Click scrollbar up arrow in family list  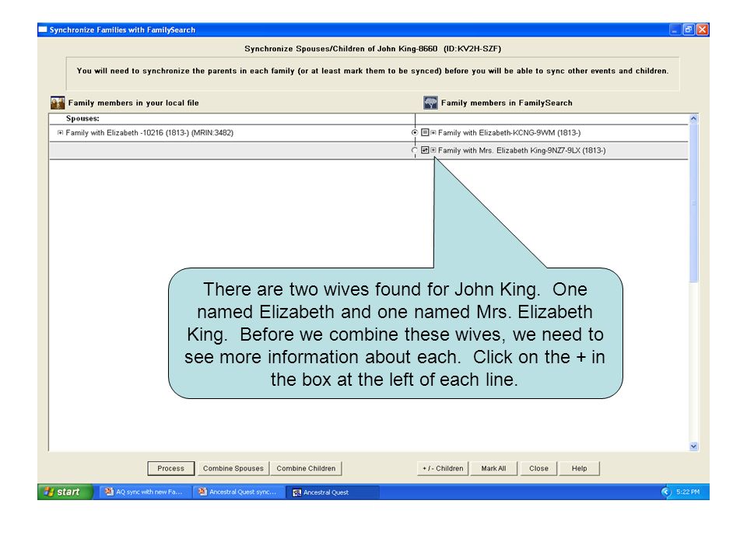[x=693, y=118]
